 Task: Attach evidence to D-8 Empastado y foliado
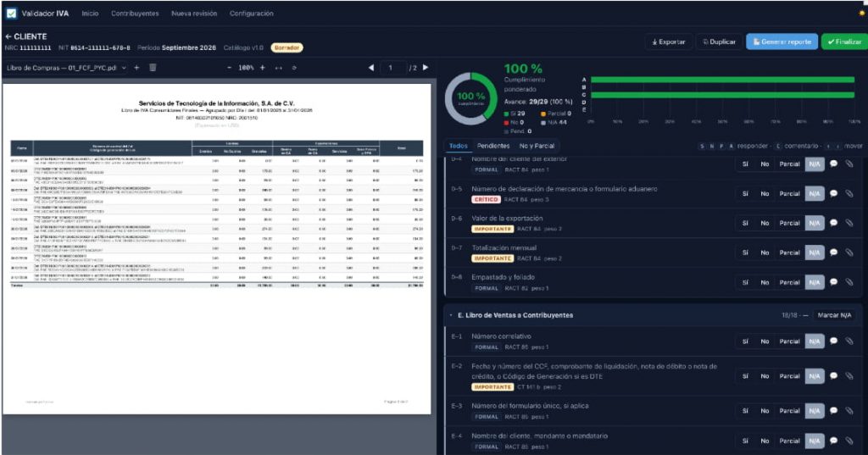pyautogui.click(x=849, y=282)
